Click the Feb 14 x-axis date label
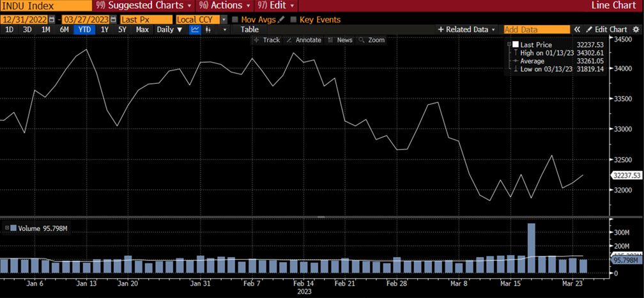 [x=304, y=284]
